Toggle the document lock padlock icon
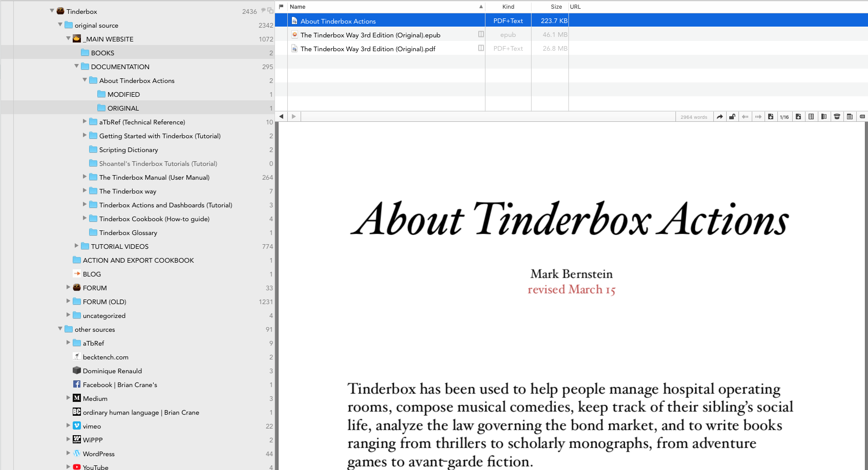This screenshot has height=470, width=868. (732, 117)
